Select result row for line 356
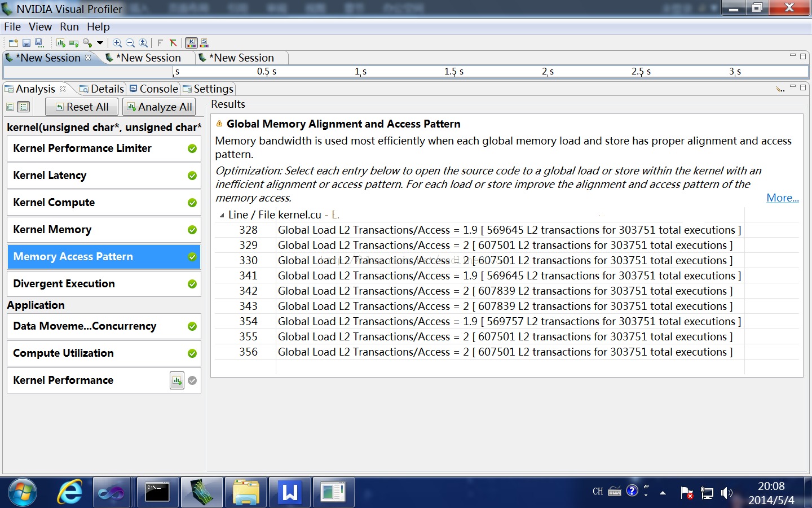This screenshot has height=508, width=812. 506,352
